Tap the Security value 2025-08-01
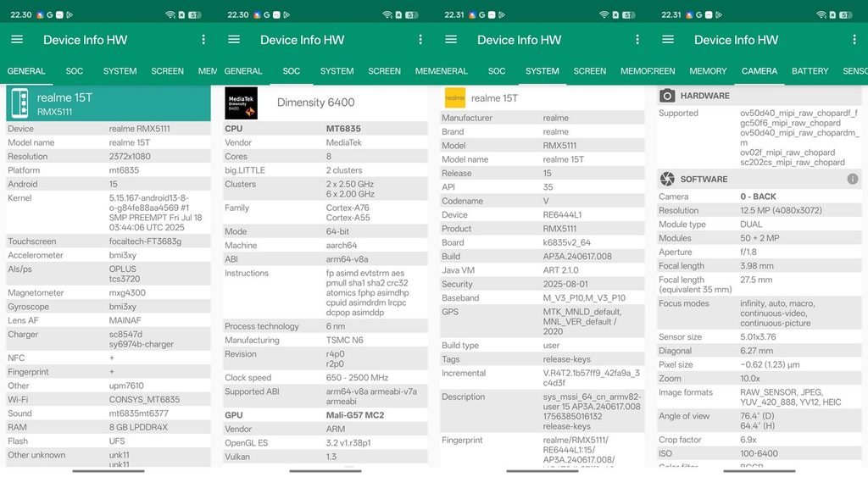The height and width of the screenshot is (477, 868). coord(565,284)
